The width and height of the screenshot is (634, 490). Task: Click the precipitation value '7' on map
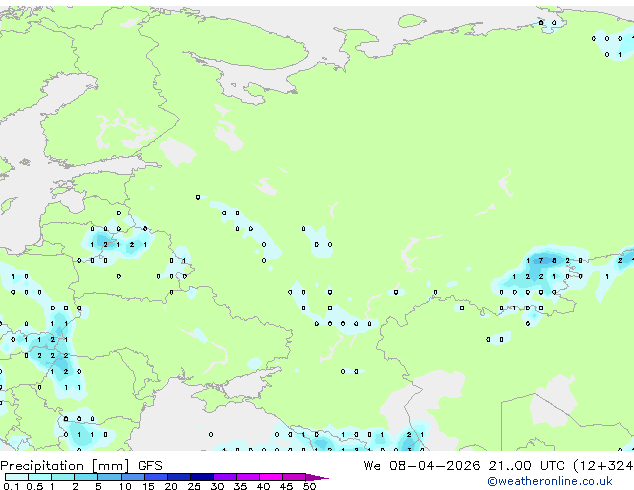(541, 261)
